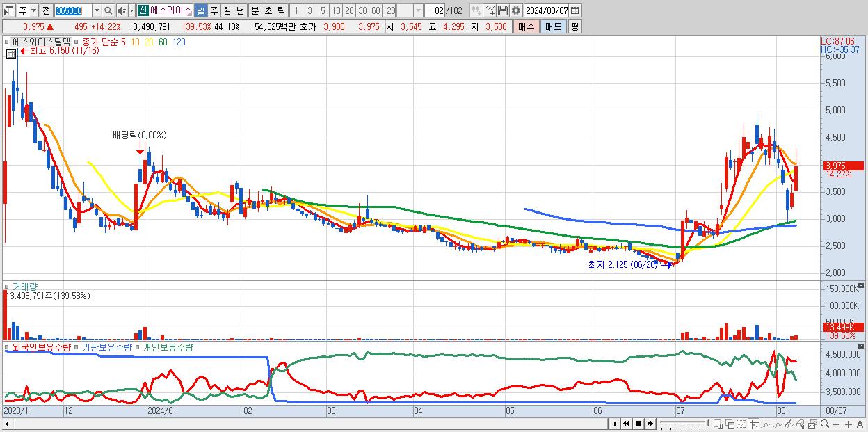Screen dimensions: 868x432
Task: Click the trend line tool icon at bottom
Action: [x=765, y=424]
